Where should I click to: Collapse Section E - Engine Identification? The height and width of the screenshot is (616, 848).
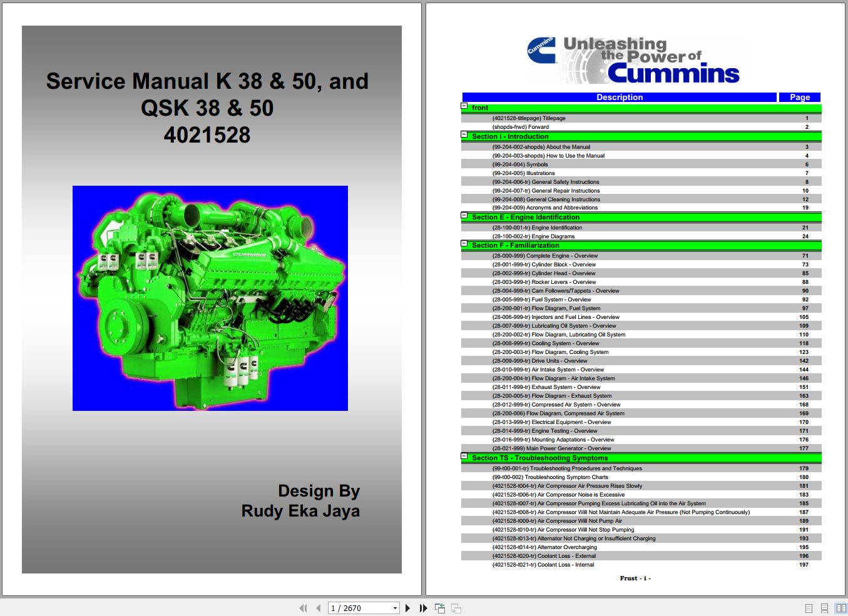[464, 215]
